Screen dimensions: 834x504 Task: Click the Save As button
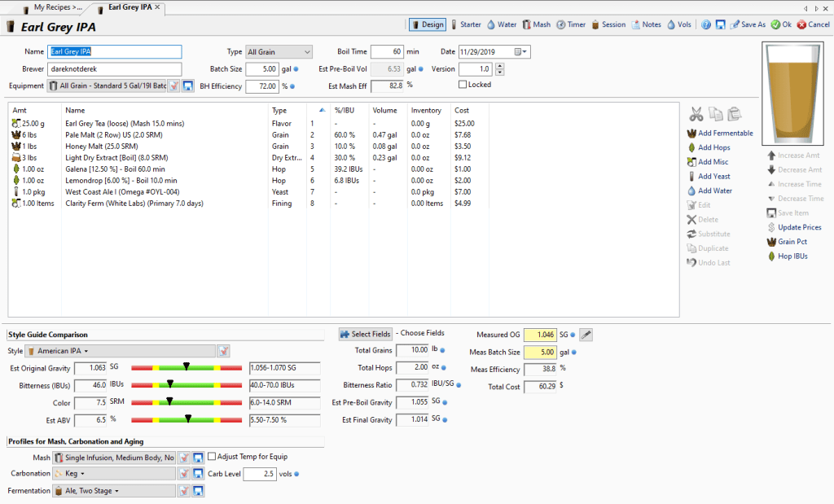747,24
